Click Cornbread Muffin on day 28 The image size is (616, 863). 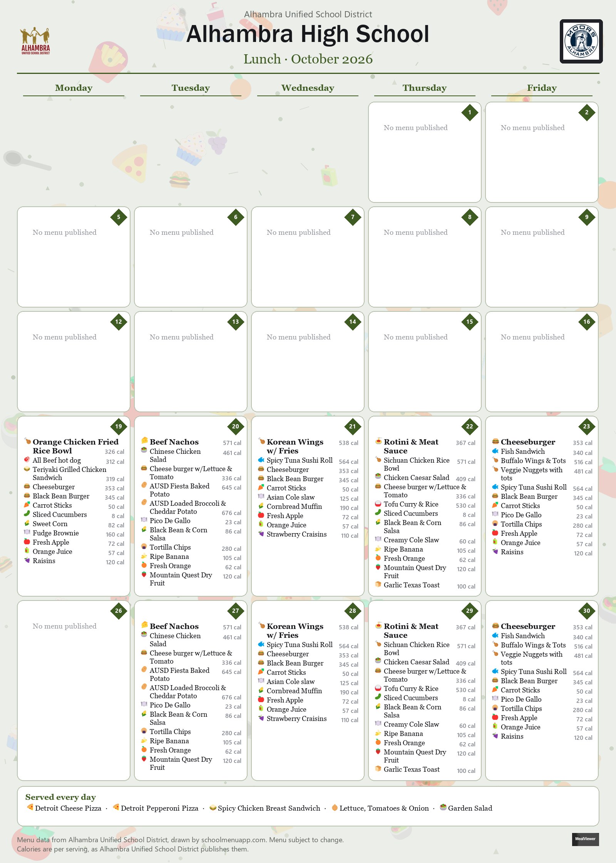(294, 691)
